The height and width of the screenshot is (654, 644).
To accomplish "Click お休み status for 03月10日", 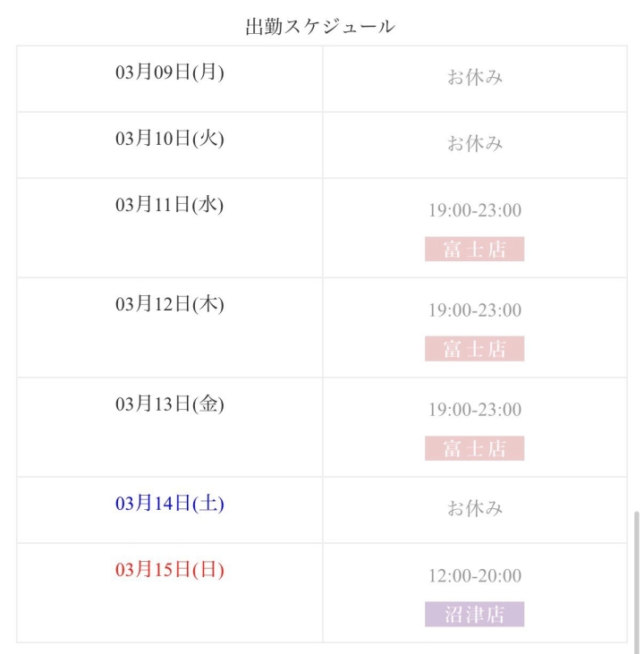I will pos(475,144).
